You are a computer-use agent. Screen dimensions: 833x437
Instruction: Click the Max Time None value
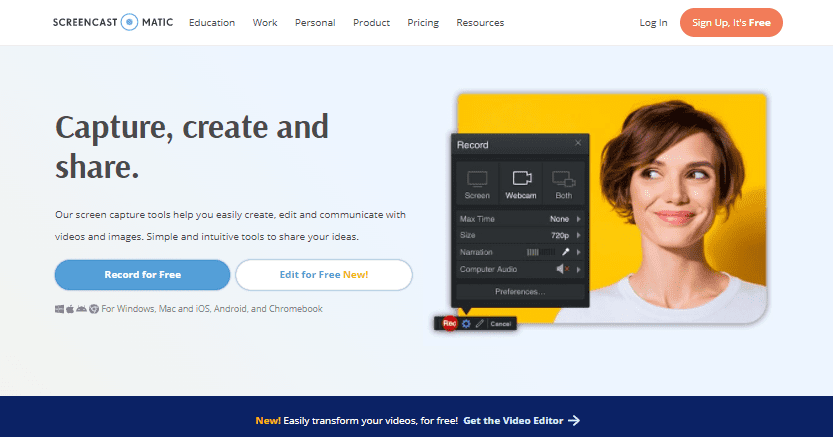point(559,219)
